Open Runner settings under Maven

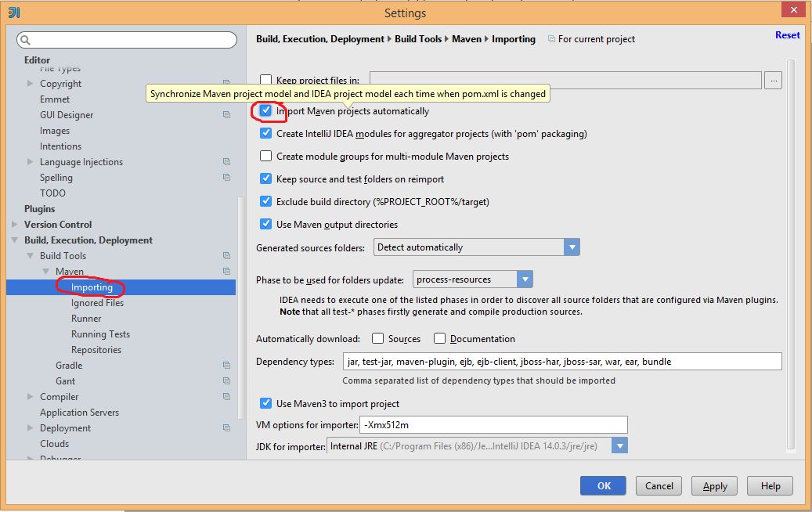coord(86,319)
